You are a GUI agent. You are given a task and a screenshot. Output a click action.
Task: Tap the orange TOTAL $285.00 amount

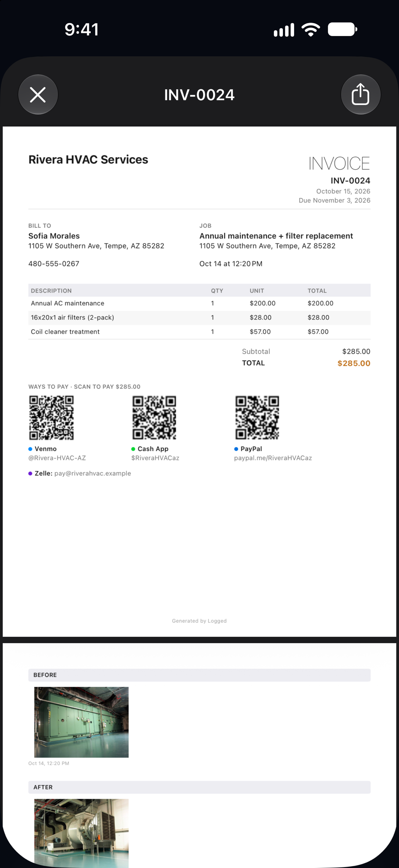[x=354, y=363]
